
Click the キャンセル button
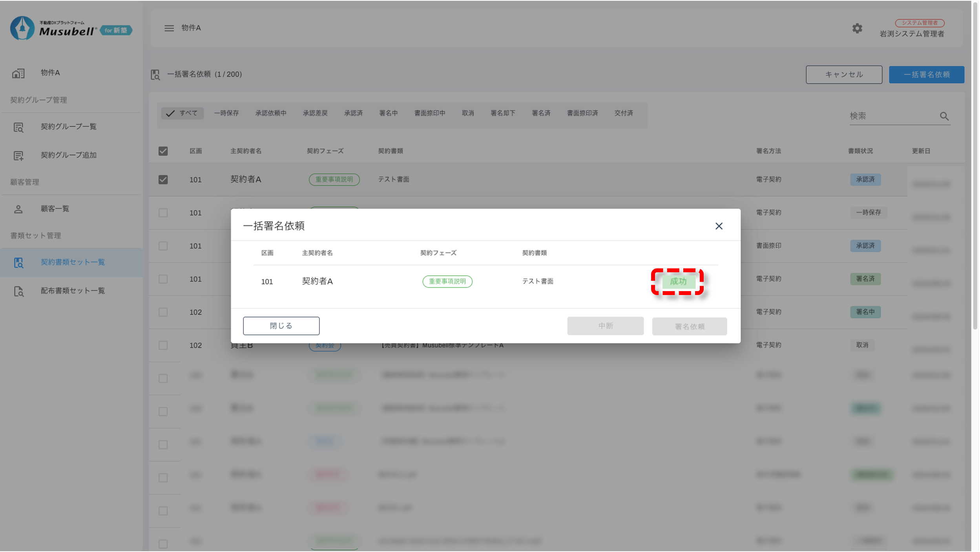point(844,75)
